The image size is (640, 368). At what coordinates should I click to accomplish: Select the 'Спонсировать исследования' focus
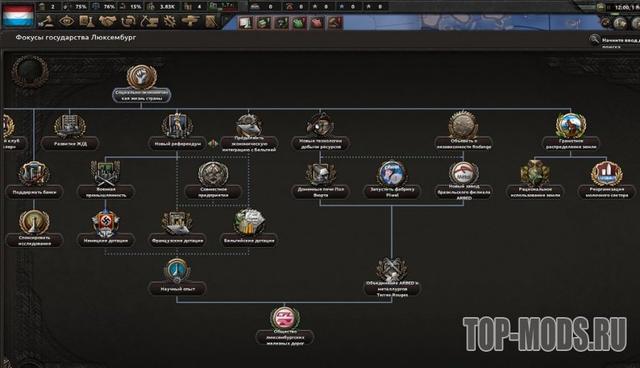[34, 228]
